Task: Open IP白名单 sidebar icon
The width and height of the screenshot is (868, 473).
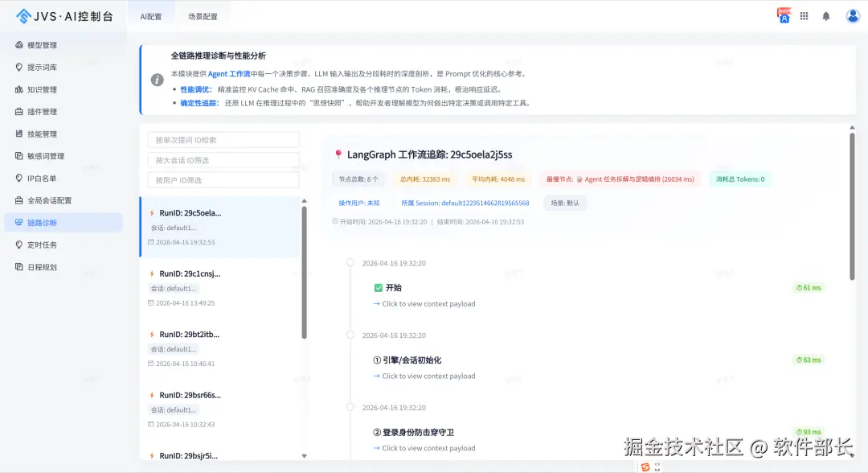Action: 18,178
